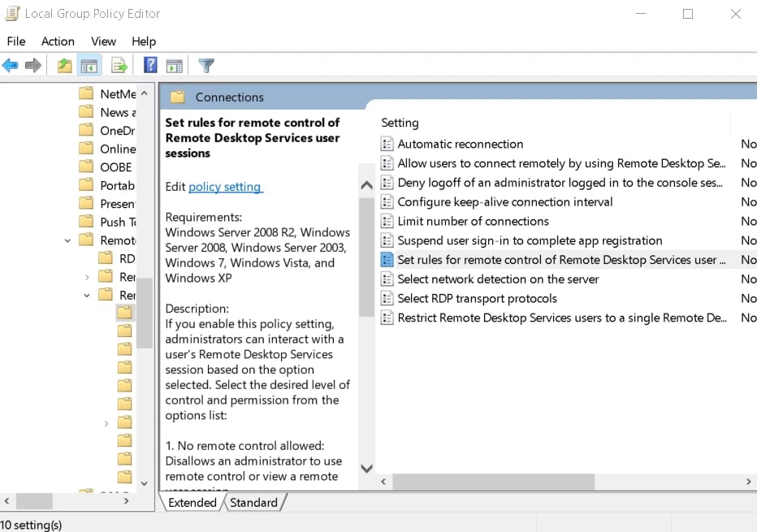Toggle the Show/Hide Console Tree button
Image resolution: width=757 pixels, height=532 pixels.
tap(89, 66)
